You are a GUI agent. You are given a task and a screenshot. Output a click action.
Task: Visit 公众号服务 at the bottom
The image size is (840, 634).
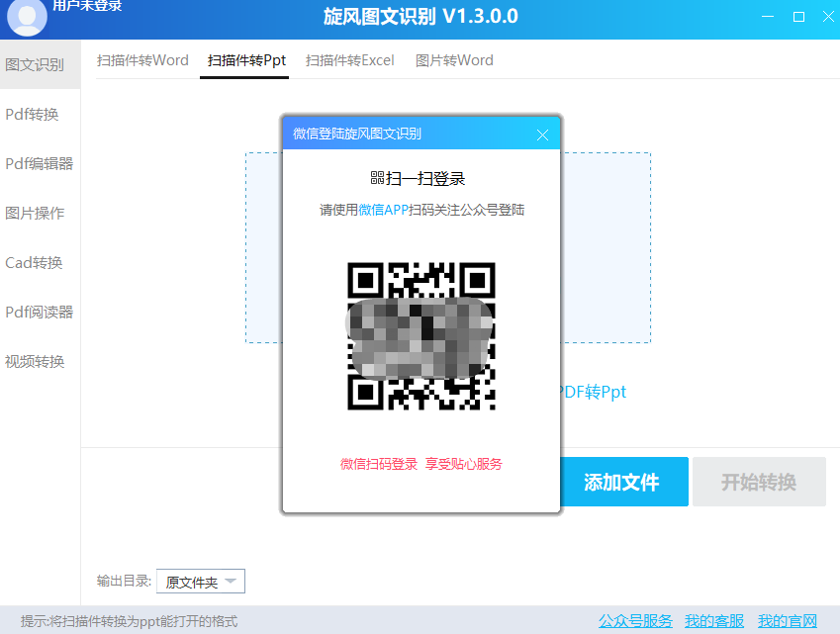pos(634,619)
